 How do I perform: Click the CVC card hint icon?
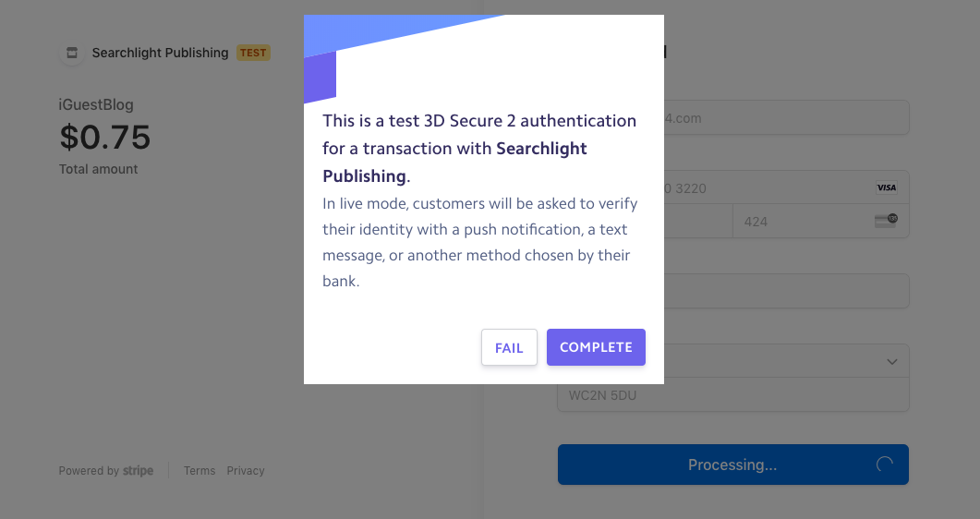tap(886, 221)
